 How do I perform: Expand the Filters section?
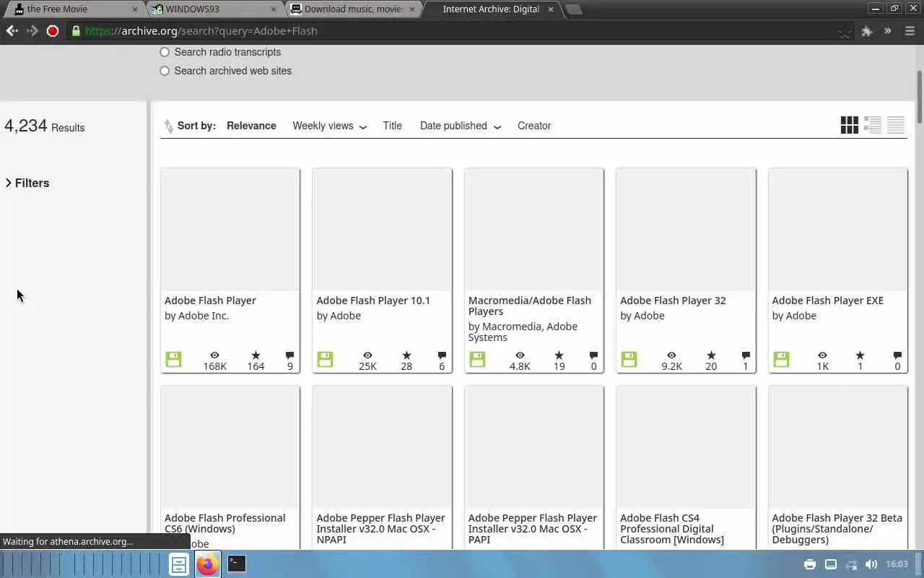(27, 183)
